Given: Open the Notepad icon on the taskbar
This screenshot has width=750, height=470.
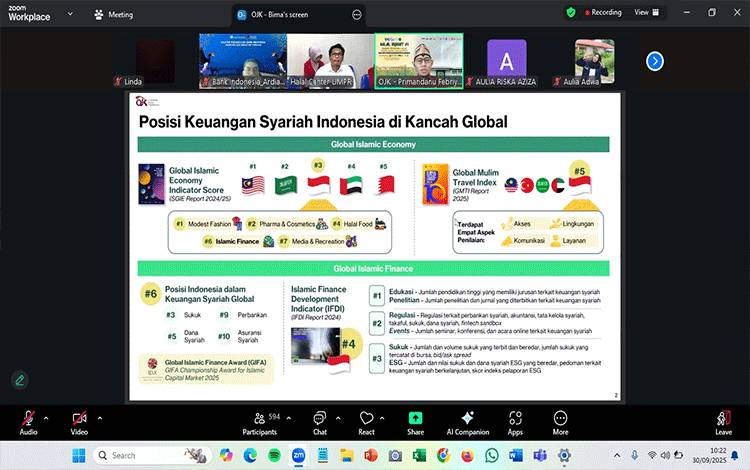Looking at the screenshot, I should tap(322, 456).
